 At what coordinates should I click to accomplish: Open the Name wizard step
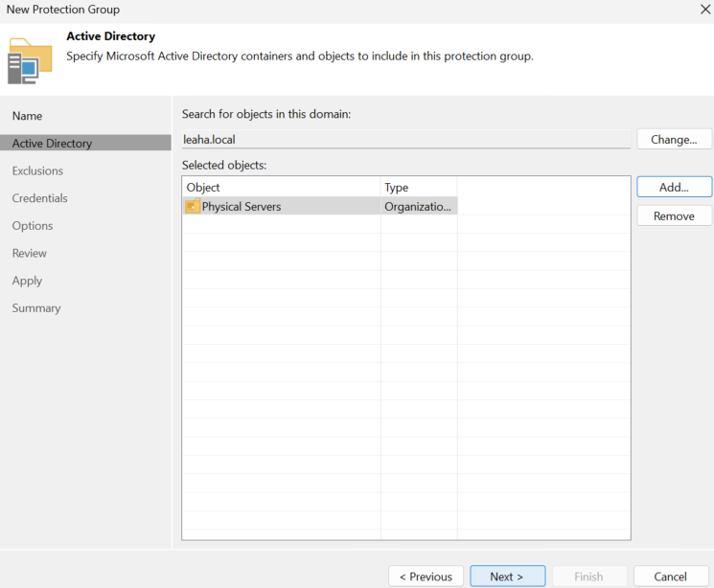[x=28, y=116]
